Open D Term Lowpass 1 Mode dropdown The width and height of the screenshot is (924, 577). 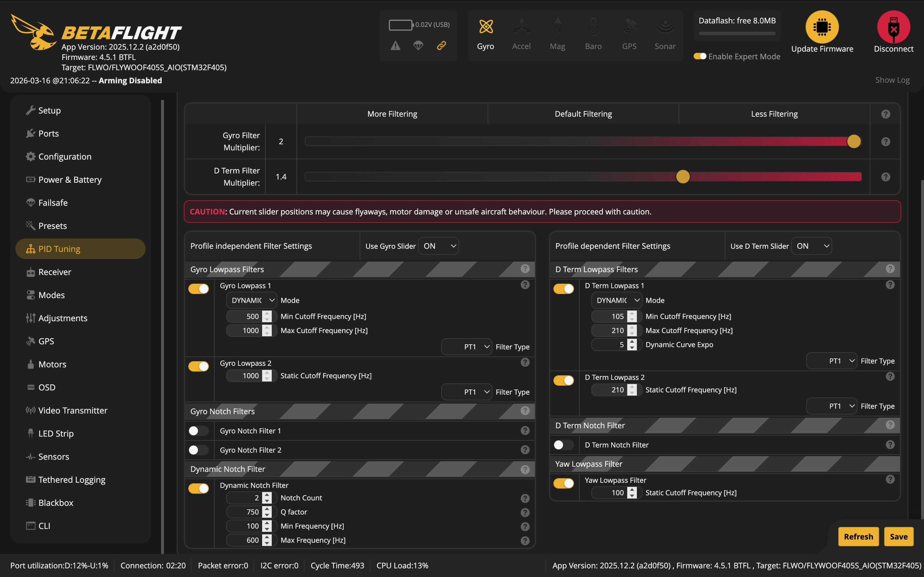click(616, 300)
